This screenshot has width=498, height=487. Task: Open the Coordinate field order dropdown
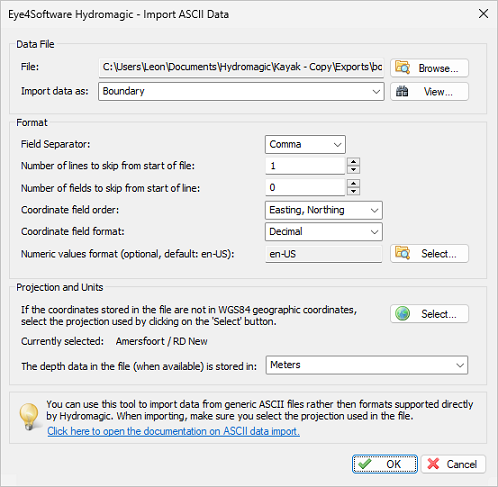coord(324,210)
